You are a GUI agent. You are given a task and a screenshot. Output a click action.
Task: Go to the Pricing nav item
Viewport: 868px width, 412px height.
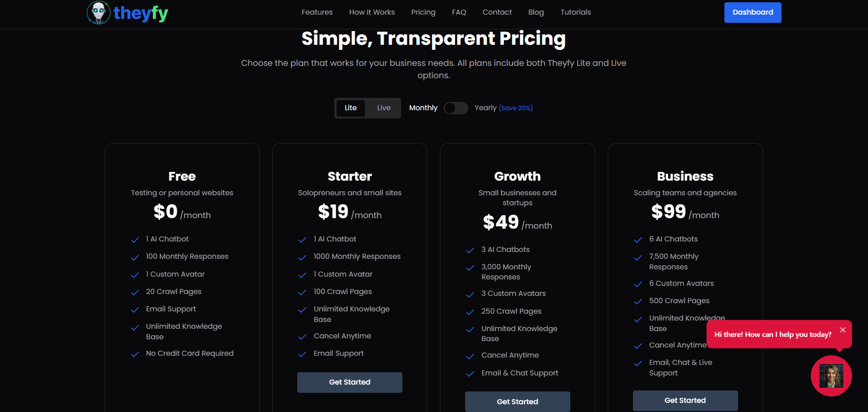[x=423, y=12]
